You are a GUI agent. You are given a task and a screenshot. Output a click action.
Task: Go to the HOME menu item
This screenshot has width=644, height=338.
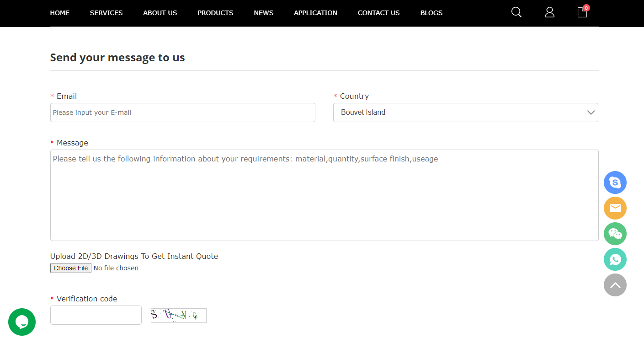[59, 13]
